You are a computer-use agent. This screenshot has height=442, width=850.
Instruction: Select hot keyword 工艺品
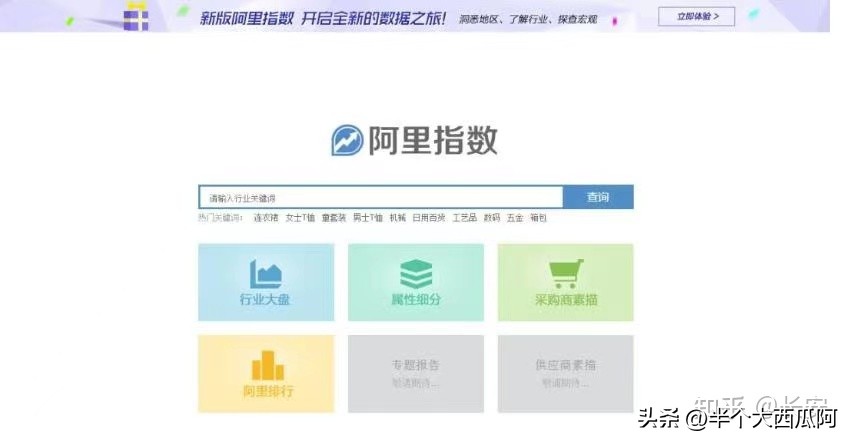(465, 218)
